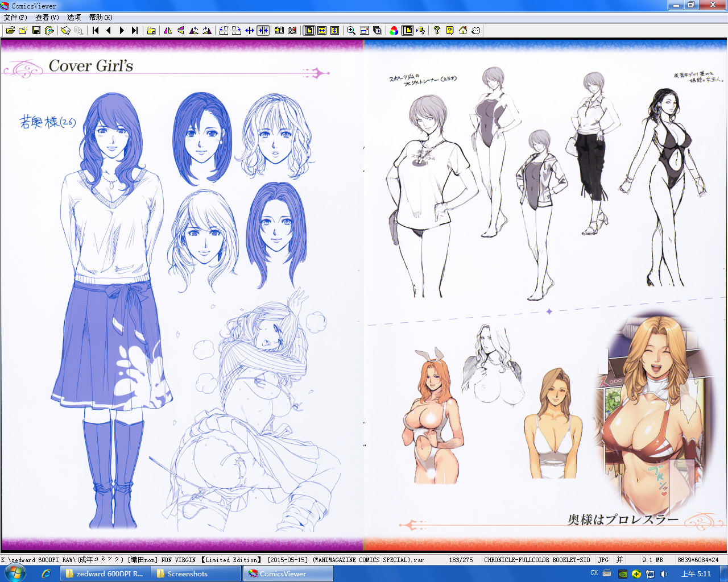Image resolution: width=728 pixels, height=582 pixels.
Task: Click the save floppy disk icon
Action: pyautogui.click(x=36, y=31)
